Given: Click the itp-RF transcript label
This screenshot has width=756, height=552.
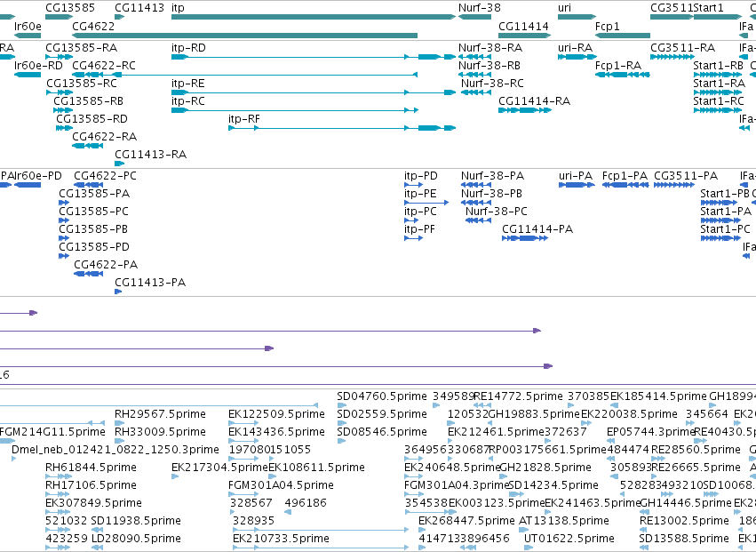Looking at the screenshot, I should click(244, 119).
